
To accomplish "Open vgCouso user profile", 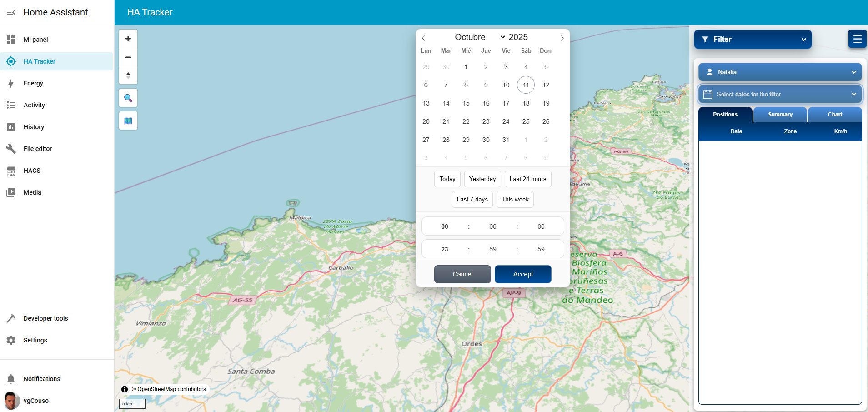I will [57, 401].
